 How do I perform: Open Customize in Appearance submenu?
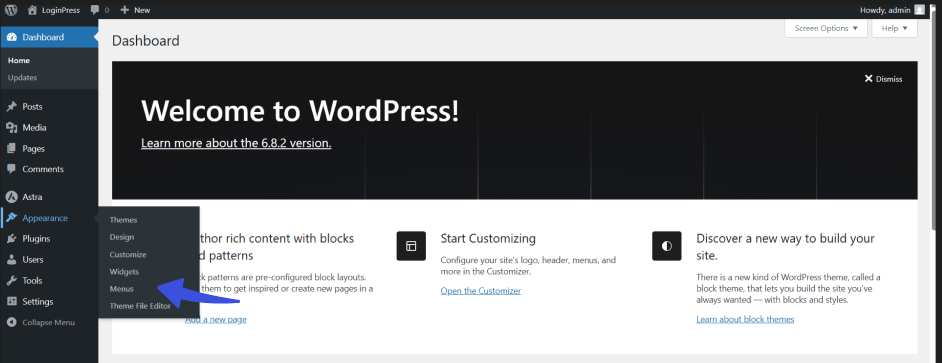(128, 255)
